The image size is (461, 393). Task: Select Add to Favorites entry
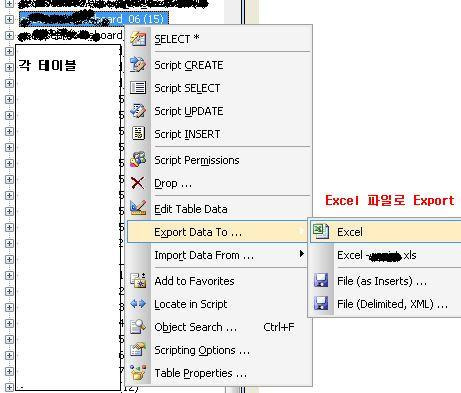tap(218, 281)
